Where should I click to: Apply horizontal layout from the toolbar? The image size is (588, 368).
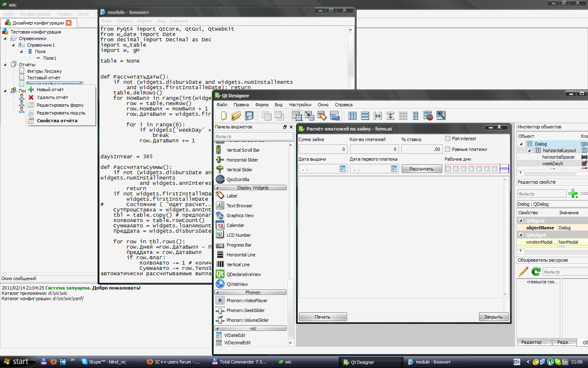tap(352, 116)
